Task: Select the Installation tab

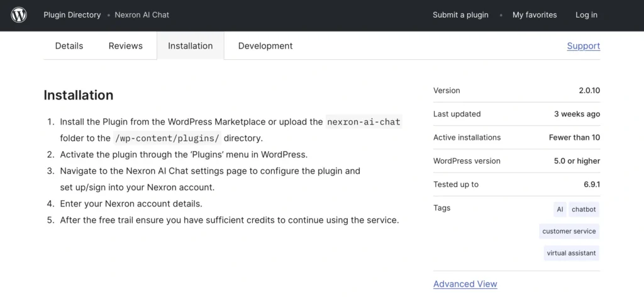Action: [190, 46]
